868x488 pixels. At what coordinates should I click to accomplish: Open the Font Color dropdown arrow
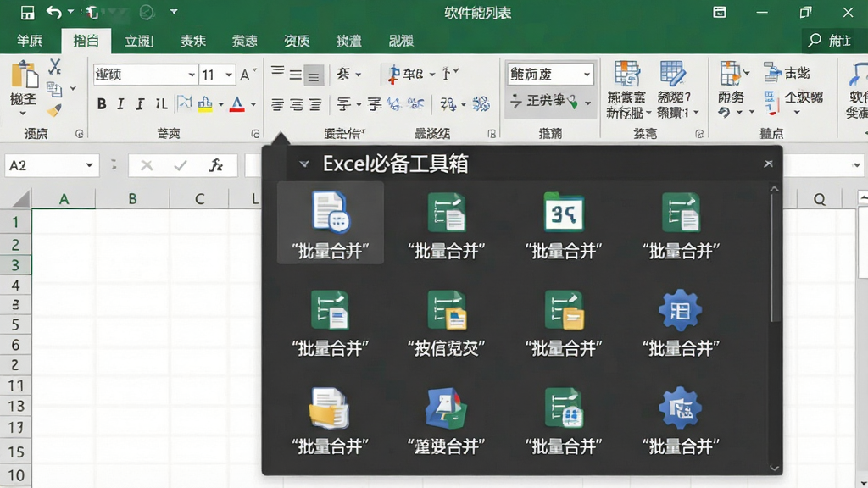pos(253,104)
